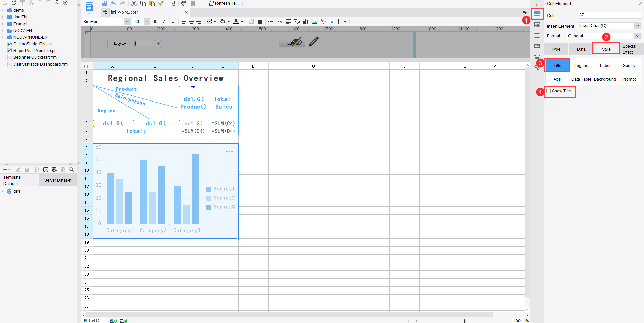This screenshot has height=323, width=644.
Task: Click the locate-file target icon
Action: pyautogui.click(x=65, y=3)
